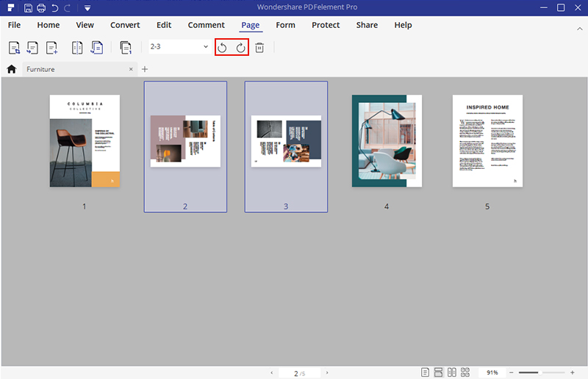This screenshot has width=588, height=379.
Task: Click the split document toolbar icon
Action: tap(77, 48)
